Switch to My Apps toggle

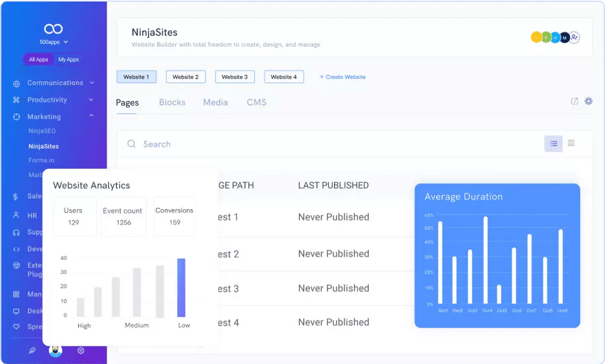(x=68, y=59)
